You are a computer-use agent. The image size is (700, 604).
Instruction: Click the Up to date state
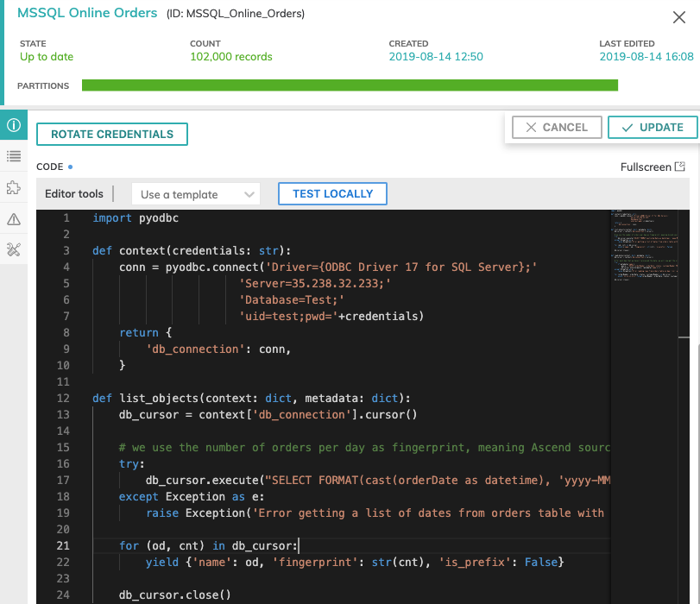47,57
